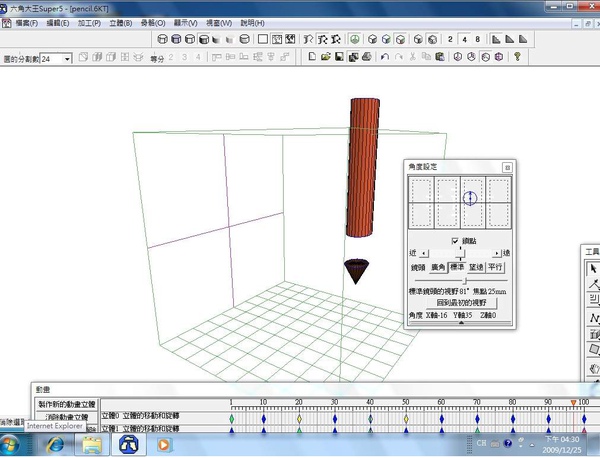The image size is (600, 458).
Task: Select the 立體0 立體的移動和旋轉 track row
Action: point(140,416)
